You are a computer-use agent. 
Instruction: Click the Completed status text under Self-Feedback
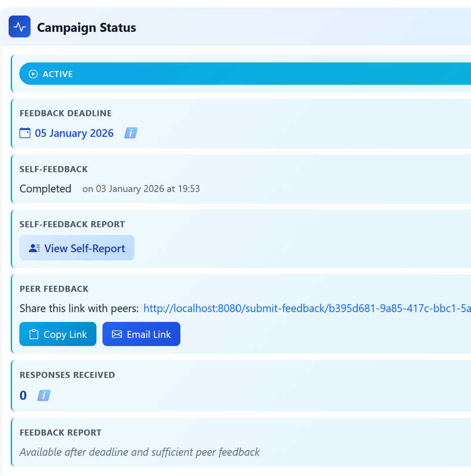click(x=45, y=189)
